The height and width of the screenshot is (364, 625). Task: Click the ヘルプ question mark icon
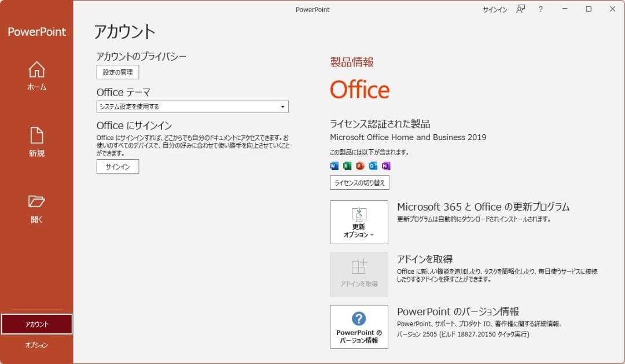pyautogui.click(x=540, y=9)
